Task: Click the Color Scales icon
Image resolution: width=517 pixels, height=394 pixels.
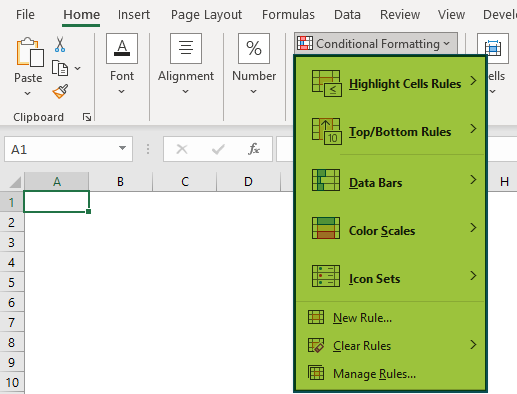Action: 326,228
